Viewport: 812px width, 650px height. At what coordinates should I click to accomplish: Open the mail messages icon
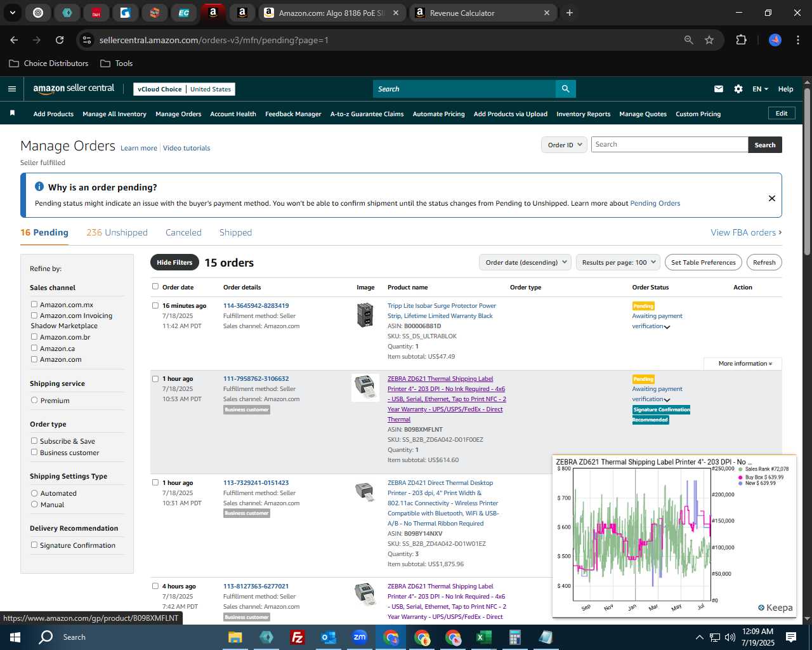click(x=719, y=89)
